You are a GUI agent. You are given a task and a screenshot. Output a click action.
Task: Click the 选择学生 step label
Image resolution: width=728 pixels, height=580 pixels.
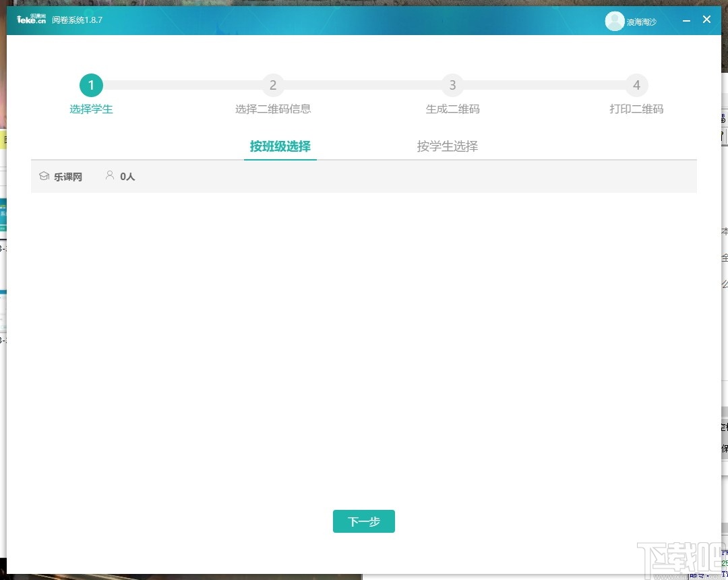coord(91,109)
